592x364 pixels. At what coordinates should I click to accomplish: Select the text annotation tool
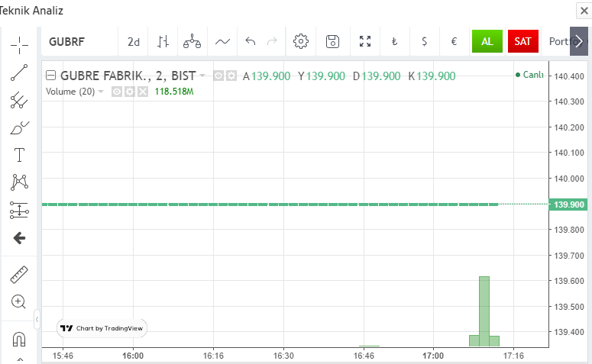coord(19,155)
